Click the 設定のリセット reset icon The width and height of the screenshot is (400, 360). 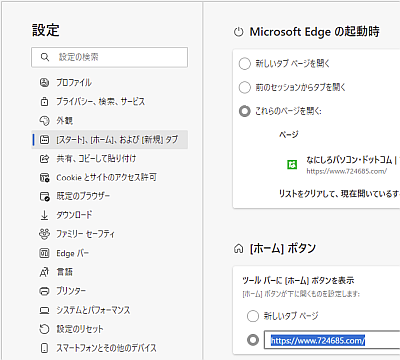pos(44,329)
